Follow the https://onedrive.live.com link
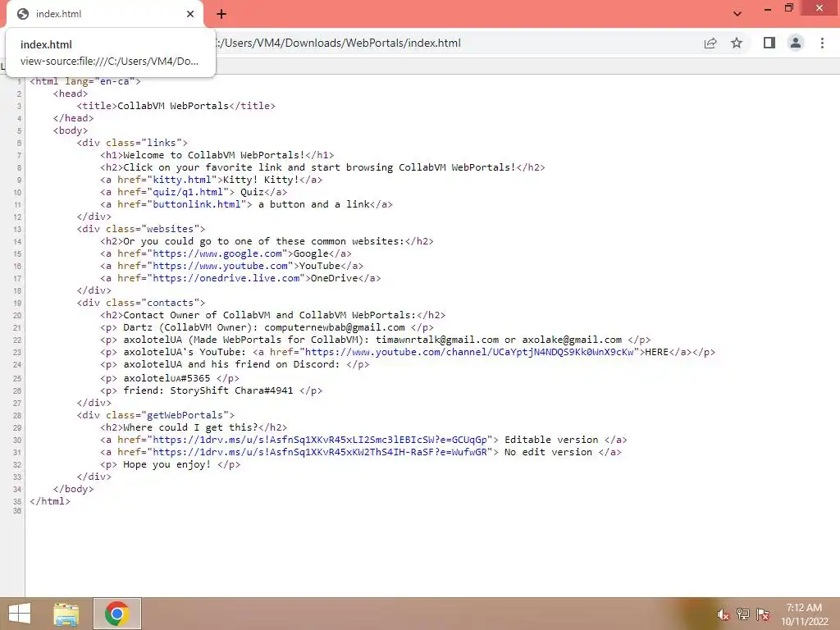The width and height of the screenshot is (840, 630). click(226, 279)
